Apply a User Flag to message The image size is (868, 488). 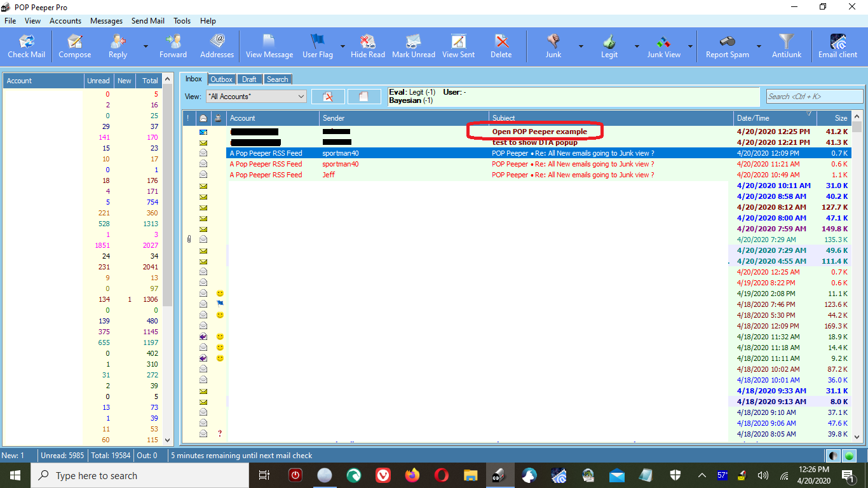[x=318, y=46]
